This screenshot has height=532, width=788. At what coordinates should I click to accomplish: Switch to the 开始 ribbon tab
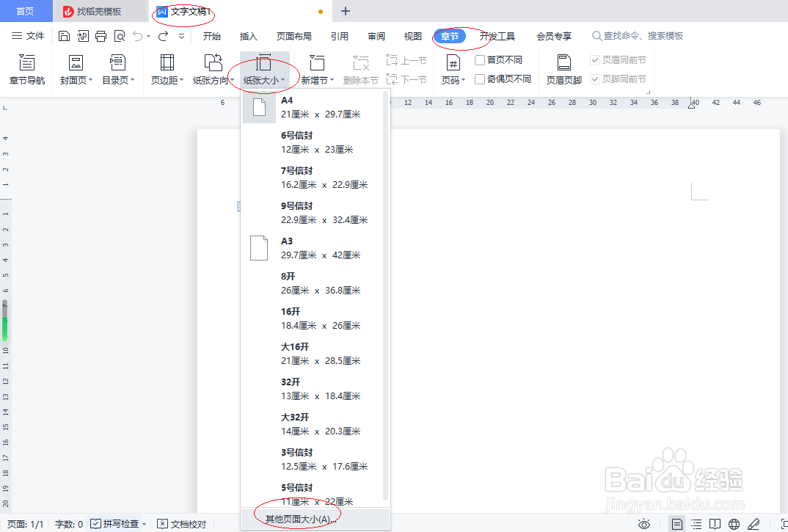click(211, 36)
